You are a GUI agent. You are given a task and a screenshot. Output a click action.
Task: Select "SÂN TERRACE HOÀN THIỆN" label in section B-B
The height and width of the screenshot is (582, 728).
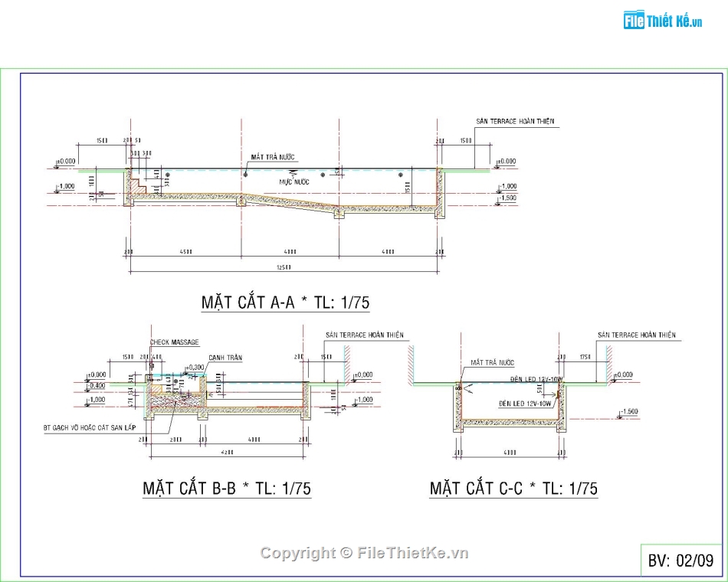(365, 335)
